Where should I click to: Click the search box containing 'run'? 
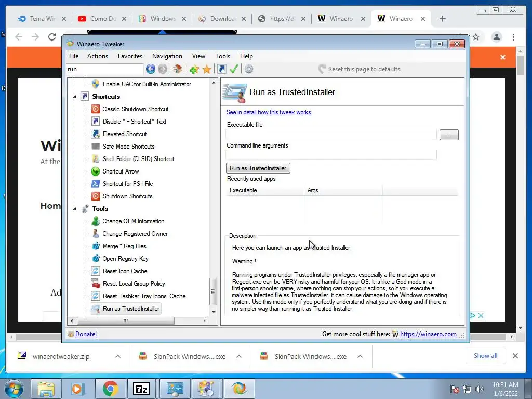coord(105,69)
